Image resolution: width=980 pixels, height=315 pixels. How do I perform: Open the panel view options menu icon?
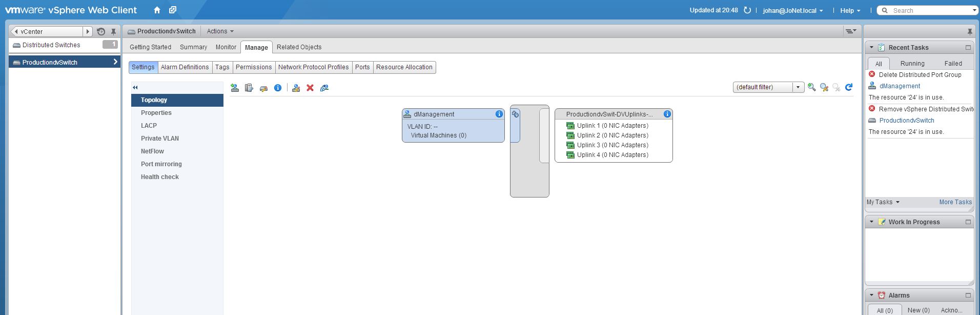(851, 31)
